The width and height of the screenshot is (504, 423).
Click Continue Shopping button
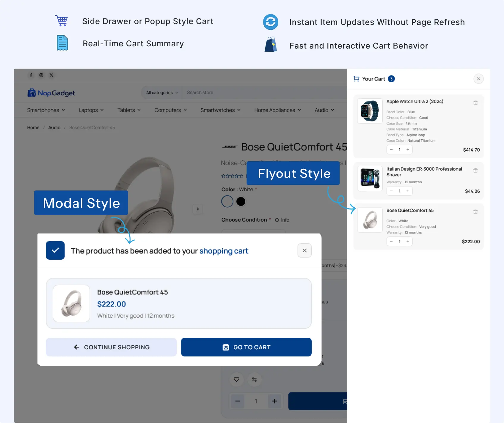point(111,347)
